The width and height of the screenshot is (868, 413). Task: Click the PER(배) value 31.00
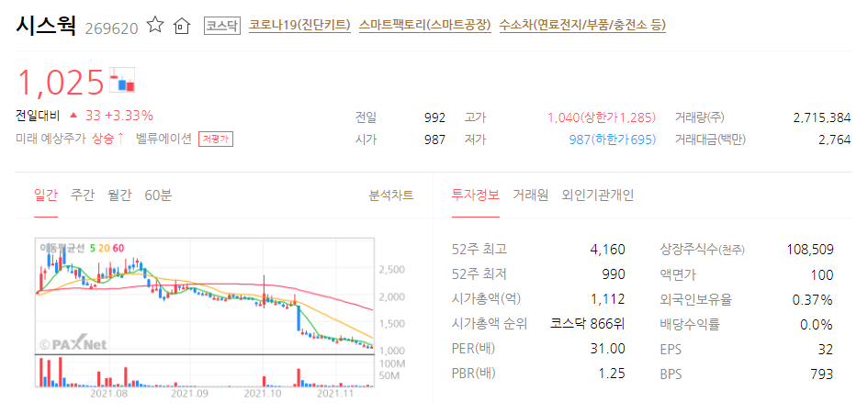coord(609,349)
